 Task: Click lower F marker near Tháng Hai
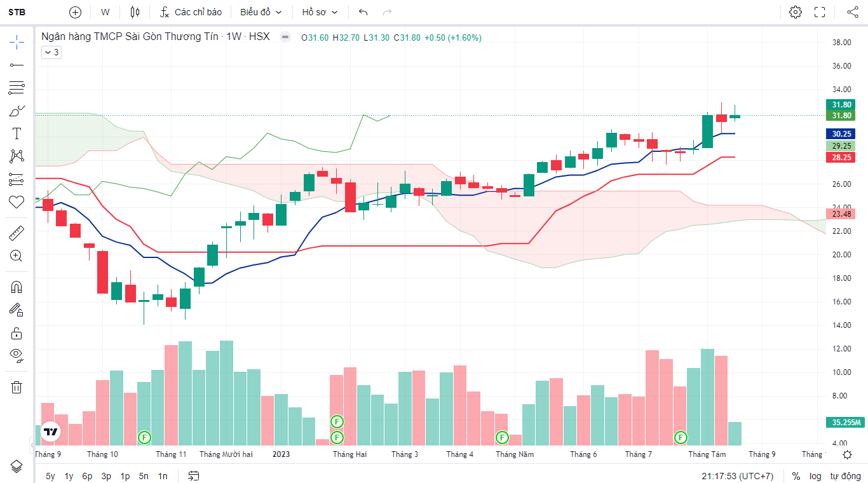(x=337, y=437)
